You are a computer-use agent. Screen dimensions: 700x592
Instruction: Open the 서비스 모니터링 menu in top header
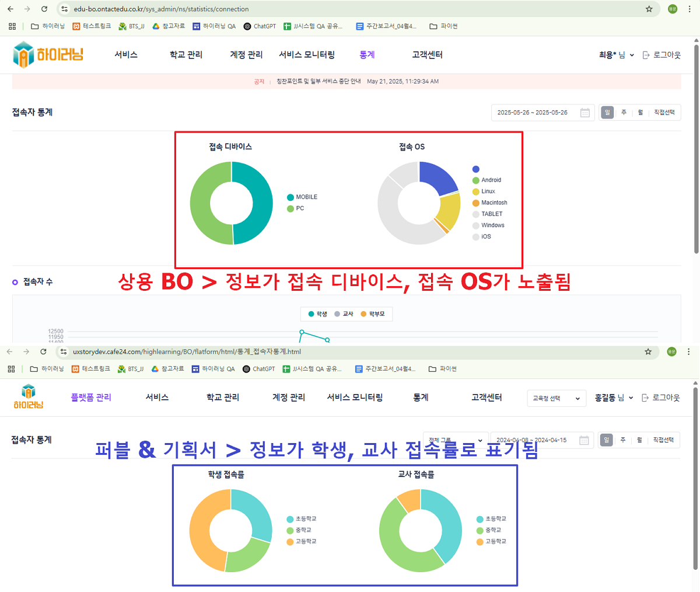tap(307, 55)
